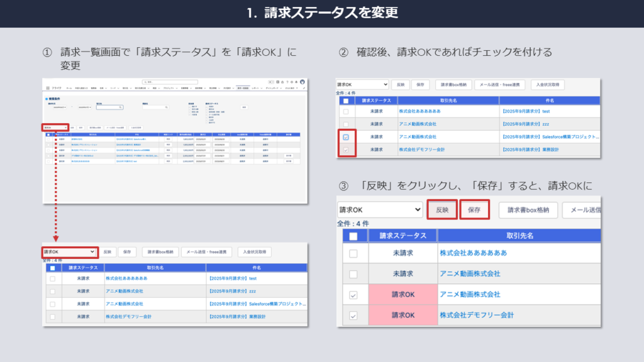Uncheck the 株式会社デモフリー会計 row marked 請求OK

point(353,315)
